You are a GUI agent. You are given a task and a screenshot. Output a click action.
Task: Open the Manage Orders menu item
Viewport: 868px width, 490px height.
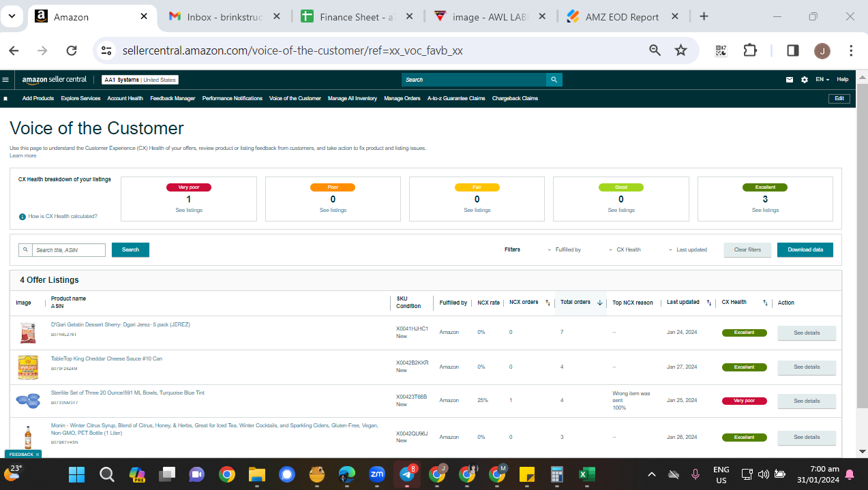pos(402,98)
